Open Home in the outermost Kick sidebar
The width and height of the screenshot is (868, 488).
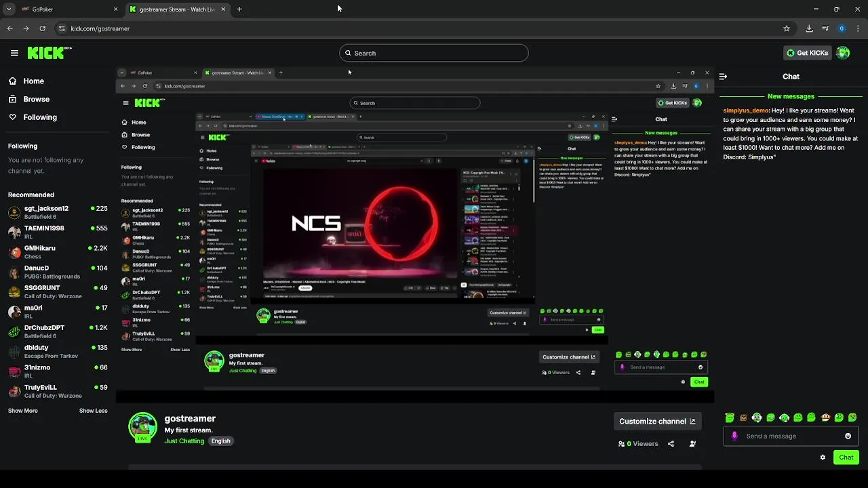(x=27, y=81)
